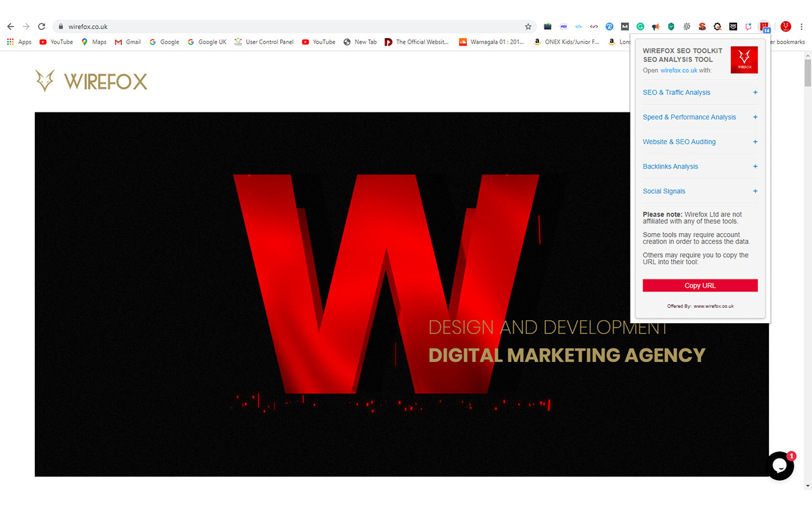This screenshot has width=812, height=508.
Task: Open the Google UK bookmark
Action: (x=207, y=42)
